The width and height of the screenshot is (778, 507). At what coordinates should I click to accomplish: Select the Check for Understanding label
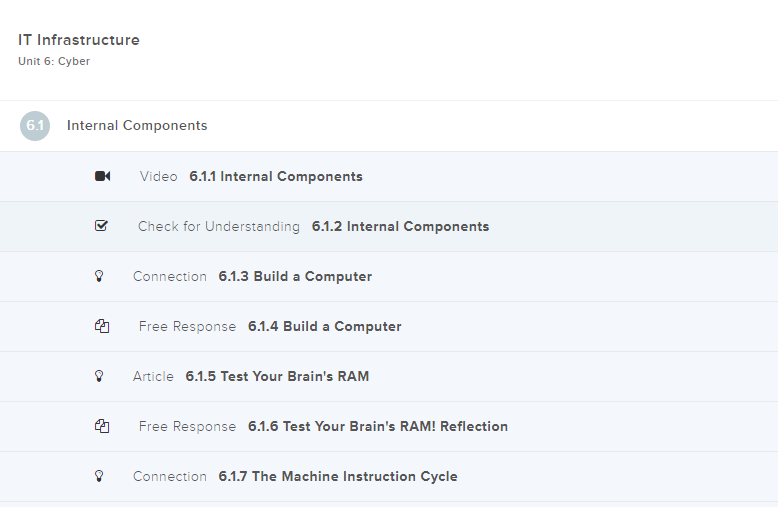[218, 227]
